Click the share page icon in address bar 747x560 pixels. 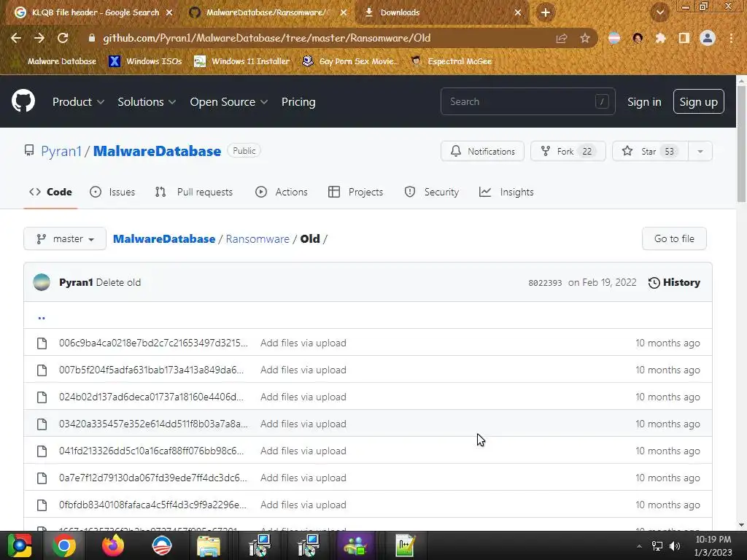point(562,39)
